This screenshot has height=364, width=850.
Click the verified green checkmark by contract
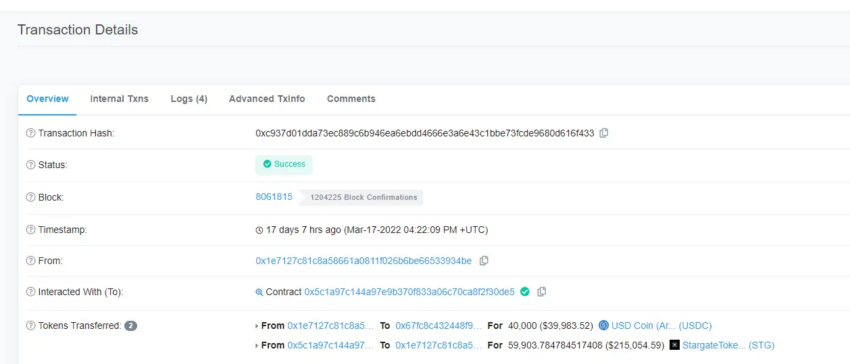pyautogui.click(x=525, y=292)
